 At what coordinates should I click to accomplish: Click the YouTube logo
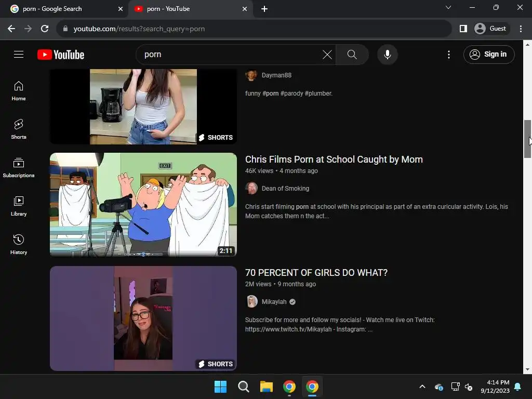(61, 55)
